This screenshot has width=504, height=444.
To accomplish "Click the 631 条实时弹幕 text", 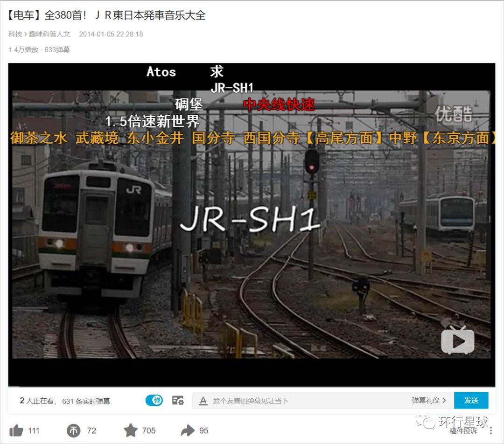I will coord(86,401).
